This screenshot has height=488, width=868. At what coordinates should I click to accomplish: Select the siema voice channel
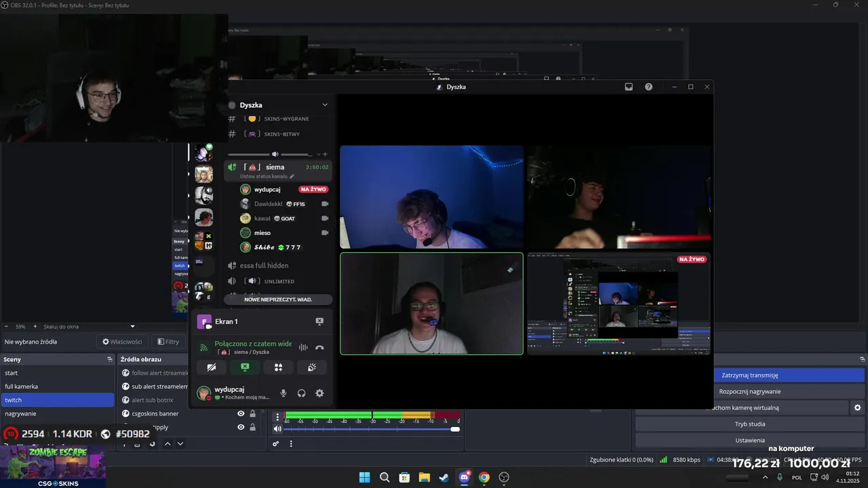tap(278, 169)
